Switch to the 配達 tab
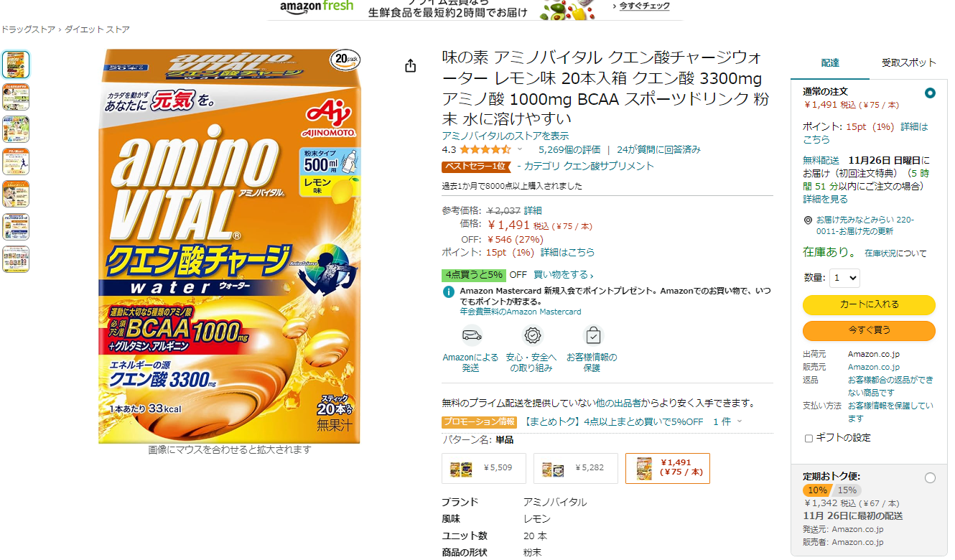The width and height of the screenshot is (955, 560). 830,63
